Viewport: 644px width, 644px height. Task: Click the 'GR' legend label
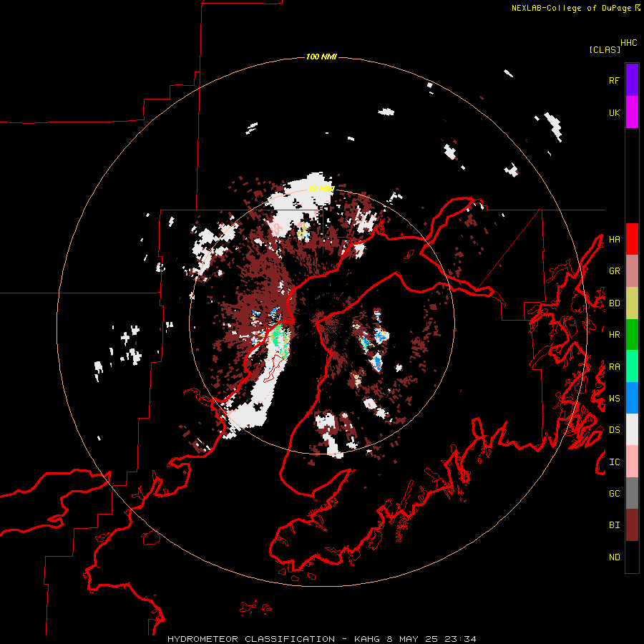point(614,271)
